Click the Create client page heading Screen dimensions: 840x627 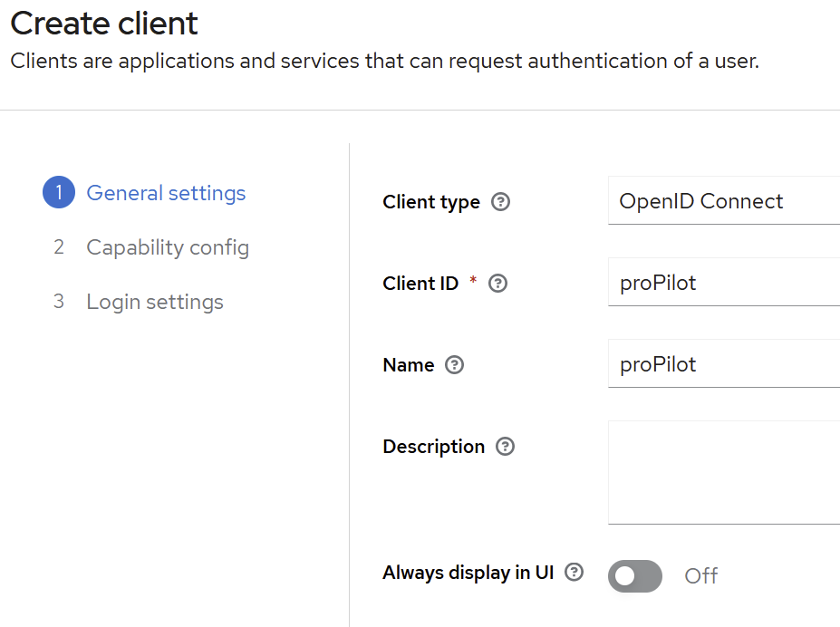[104, 24]
